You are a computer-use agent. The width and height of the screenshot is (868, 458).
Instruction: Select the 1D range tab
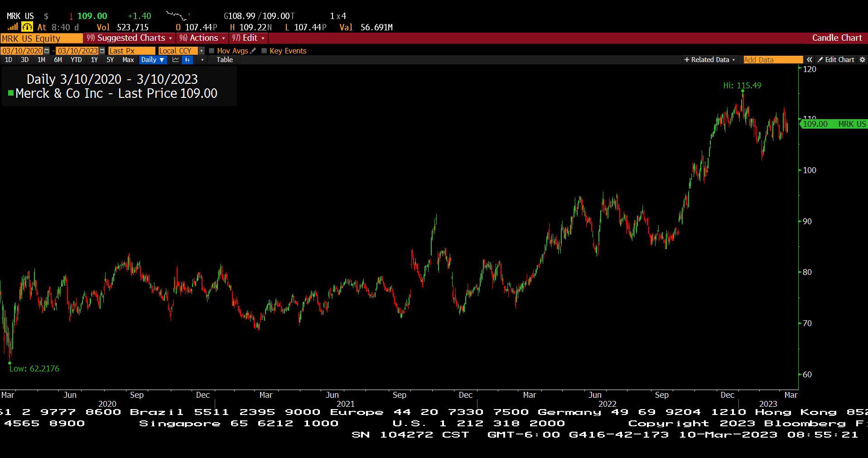tap(9, 60)
